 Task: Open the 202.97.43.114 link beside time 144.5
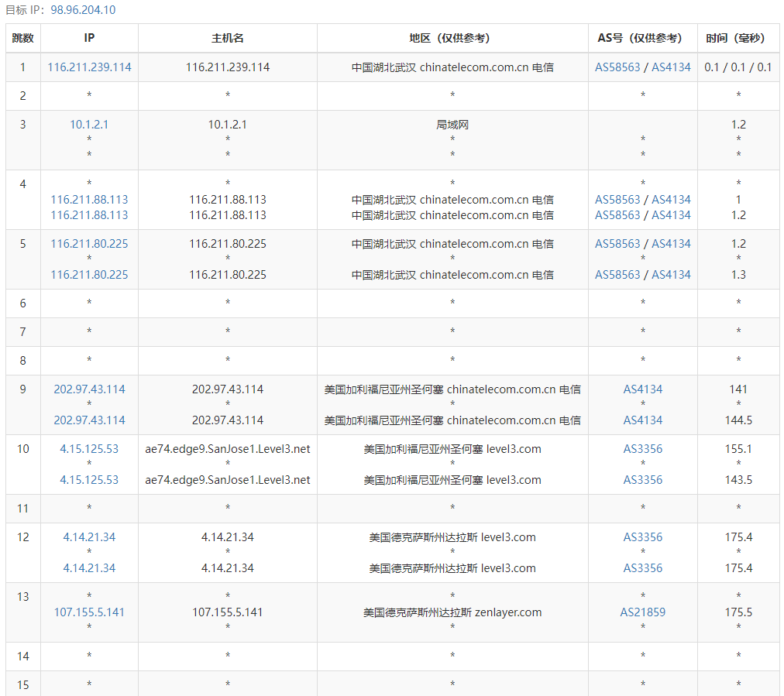pyautogui.click(x=90, y=420)
